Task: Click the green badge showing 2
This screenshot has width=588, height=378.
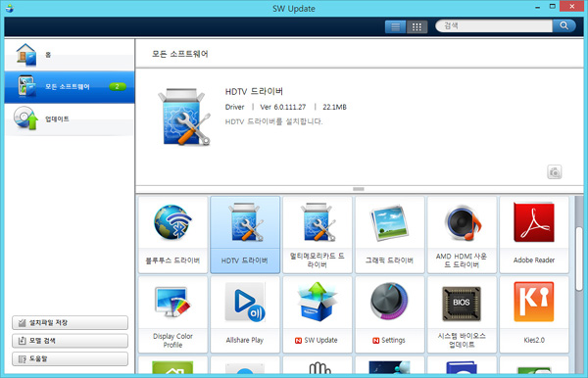Action: pos(118,87)
